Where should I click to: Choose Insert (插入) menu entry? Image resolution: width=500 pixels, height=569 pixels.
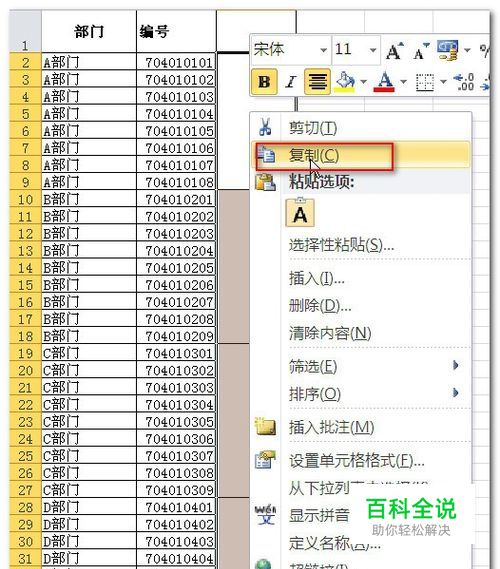coord(316,279)
